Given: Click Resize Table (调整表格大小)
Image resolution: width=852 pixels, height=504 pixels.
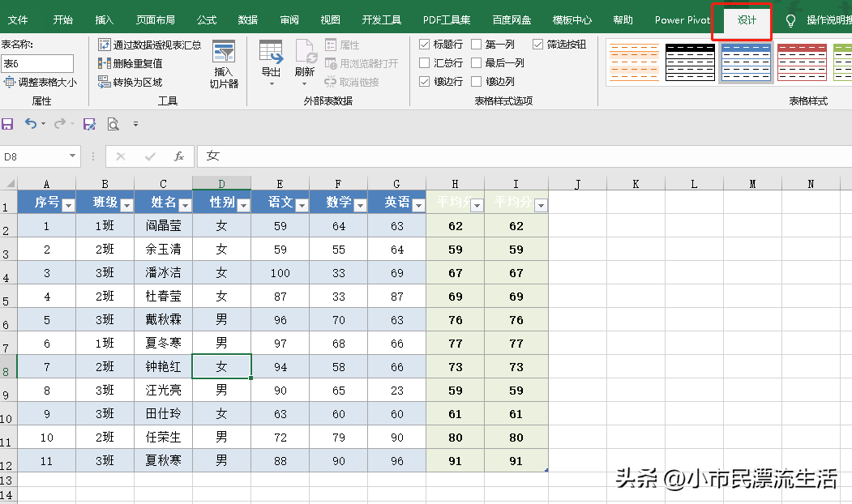Looking at the screenshot, I should click(x=41, y=82).
